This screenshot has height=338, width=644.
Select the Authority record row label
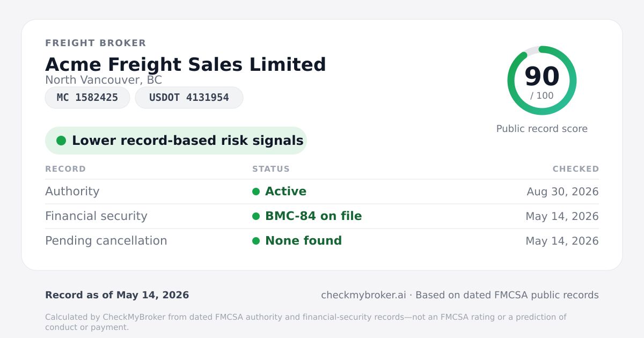72,192
